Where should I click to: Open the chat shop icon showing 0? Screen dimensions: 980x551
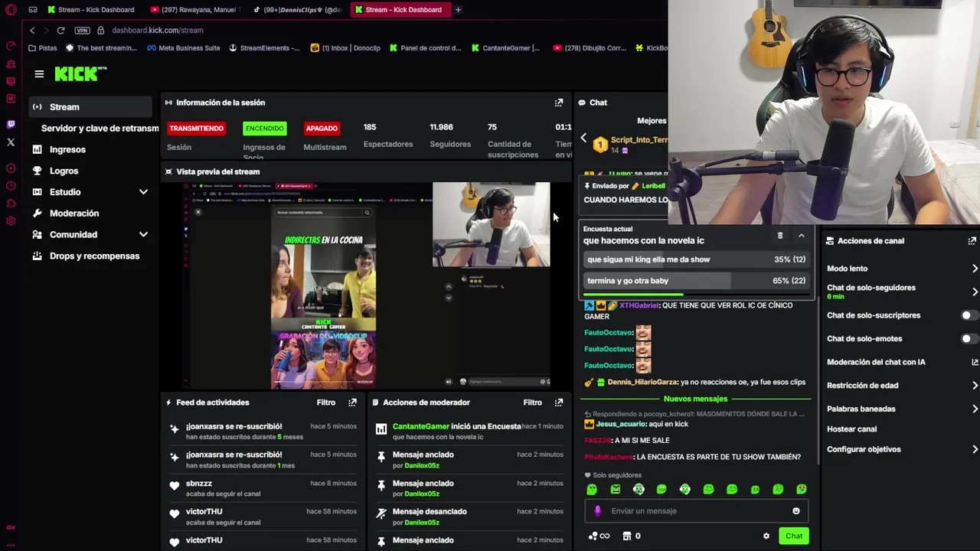pyautogui.click(x=632, y=536)
